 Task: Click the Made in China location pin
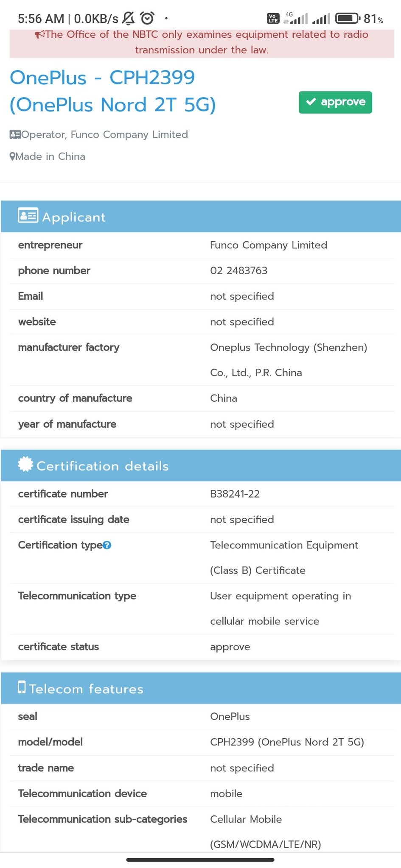[x=13, y=157]
